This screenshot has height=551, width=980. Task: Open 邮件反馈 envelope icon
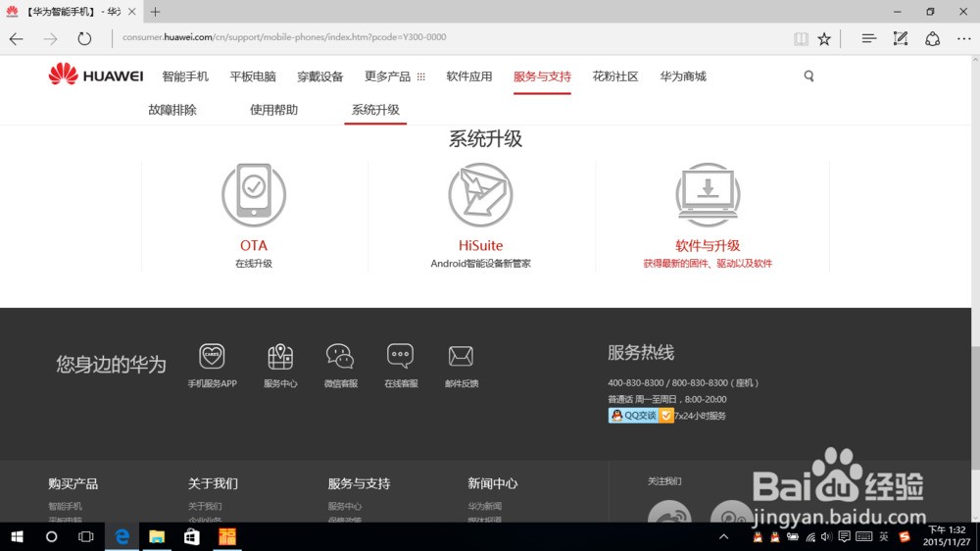461,356
